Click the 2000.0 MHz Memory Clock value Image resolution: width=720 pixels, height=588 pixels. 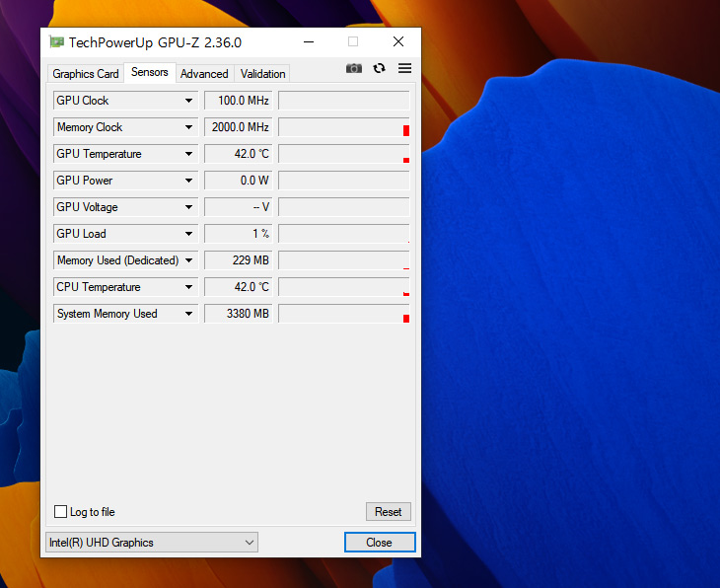pos(239,127)
